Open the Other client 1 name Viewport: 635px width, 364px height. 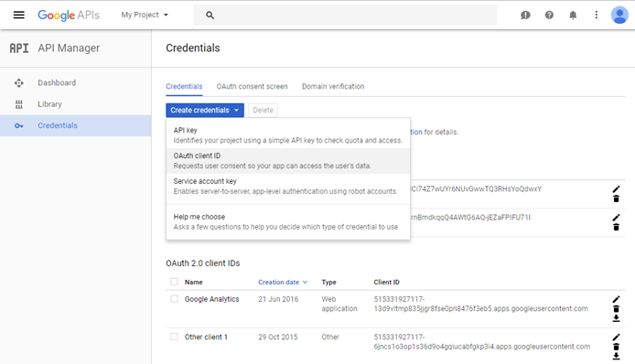point(206,337)
